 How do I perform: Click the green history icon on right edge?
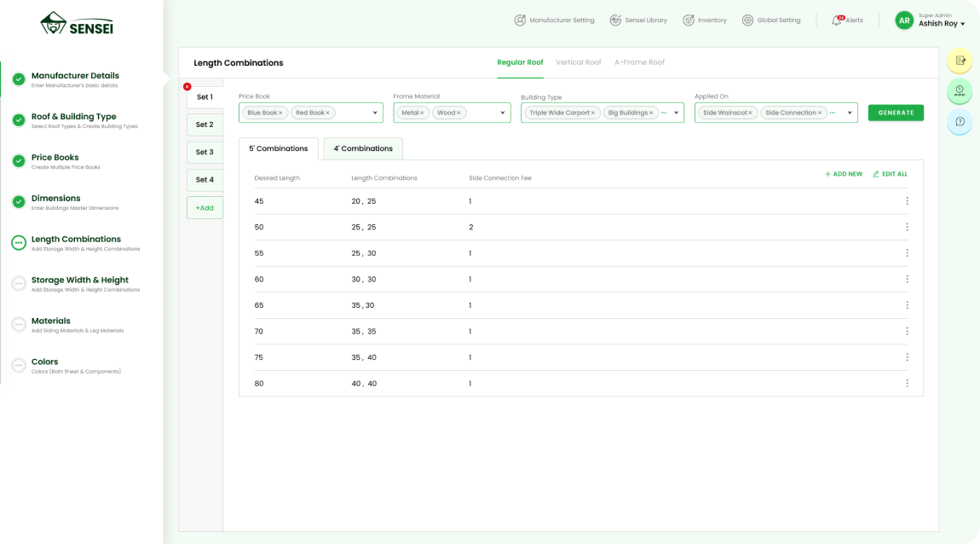click(x=960, y=90)
